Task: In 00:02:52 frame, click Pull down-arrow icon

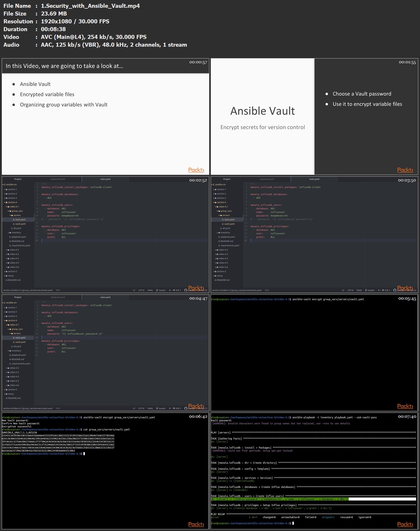Action: pos(174,290)
